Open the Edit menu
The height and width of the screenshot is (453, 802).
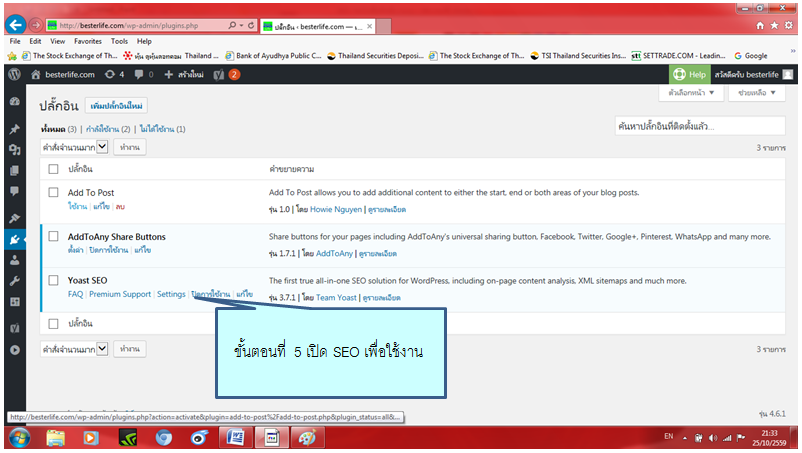pyautogui.click(x=35, y=41)
